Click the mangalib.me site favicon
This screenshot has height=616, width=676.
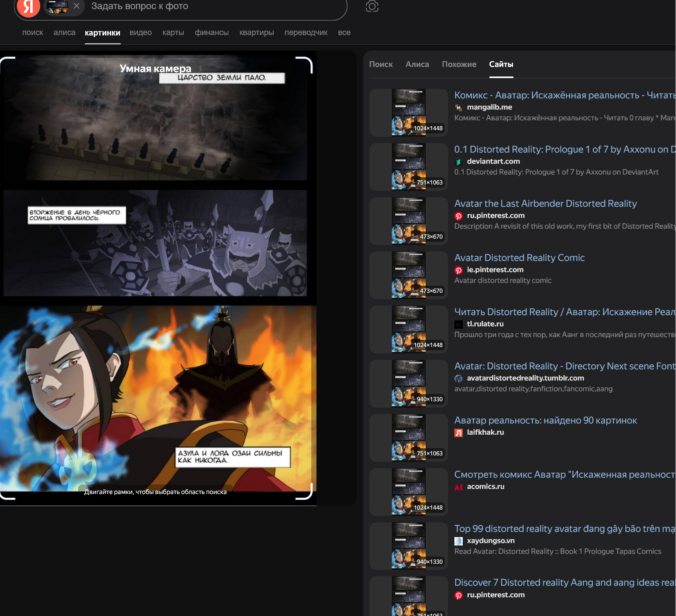pos(459,108)
